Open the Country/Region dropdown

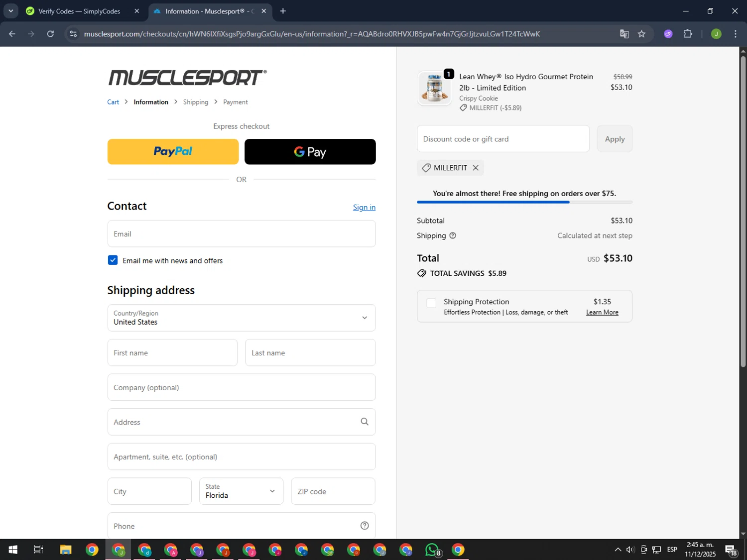click(x=242, y=318)
